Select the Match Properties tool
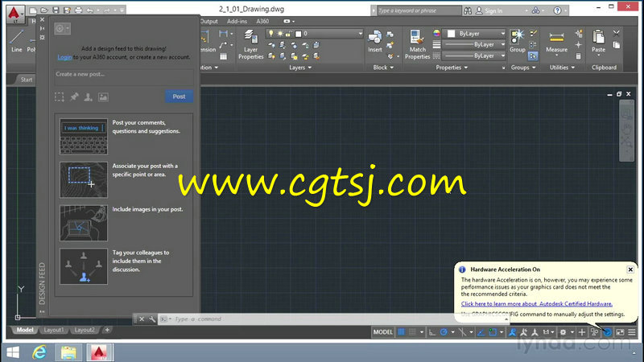The height and width of the screenshot is (362, 644). point(417,44)
